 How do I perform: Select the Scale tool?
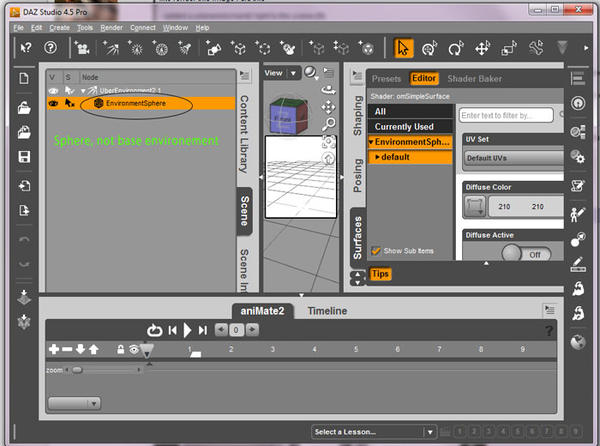pyautogui.click(x=509, y=48)
